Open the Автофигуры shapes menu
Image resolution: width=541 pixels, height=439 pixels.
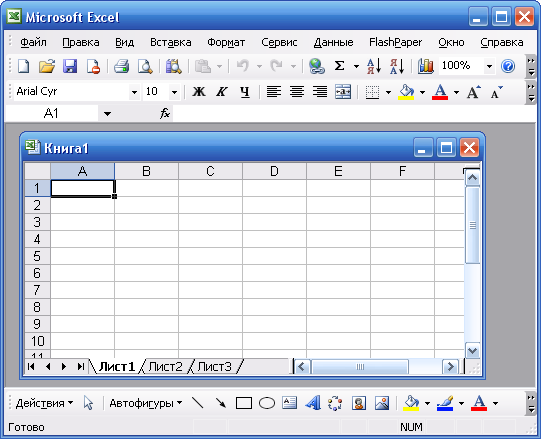click(146, 403)
